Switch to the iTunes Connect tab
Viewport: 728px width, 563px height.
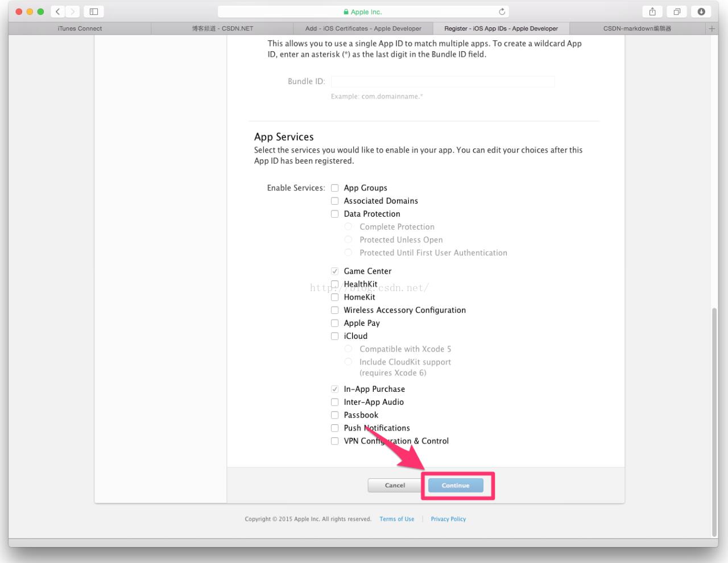click(x=80, y=28)
